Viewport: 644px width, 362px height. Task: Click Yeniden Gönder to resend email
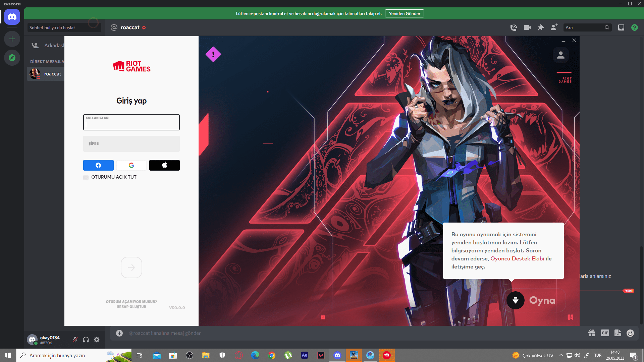pyautogui.click(x=405, y=13)
